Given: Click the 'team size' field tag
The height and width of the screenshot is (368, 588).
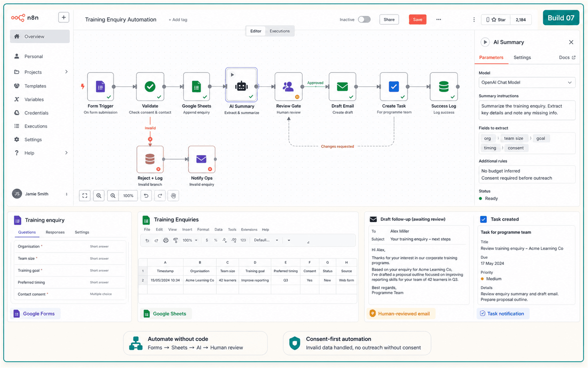Looking at the screenshot, I should [x=514, y=138].
